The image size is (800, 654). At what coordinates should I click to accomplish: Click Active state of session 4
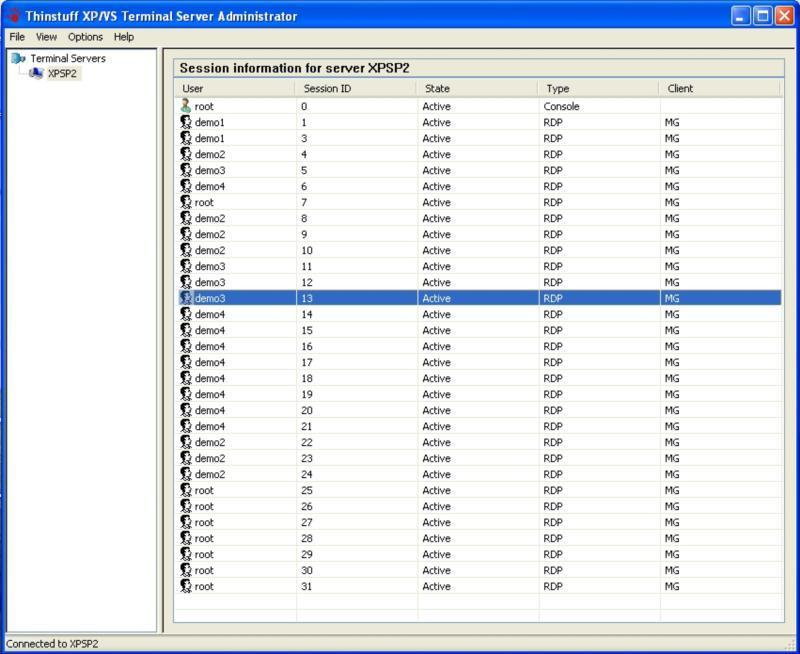(437, 154)
